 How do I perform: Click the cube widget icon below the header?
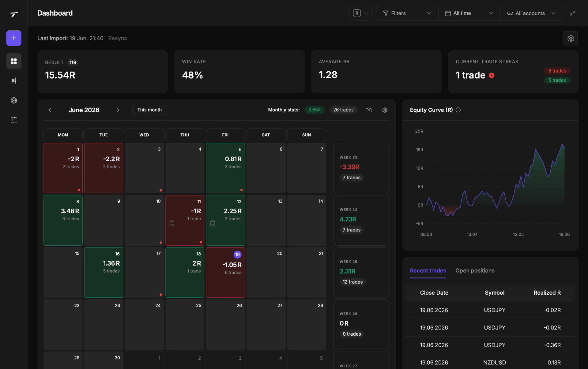(571, 38)
